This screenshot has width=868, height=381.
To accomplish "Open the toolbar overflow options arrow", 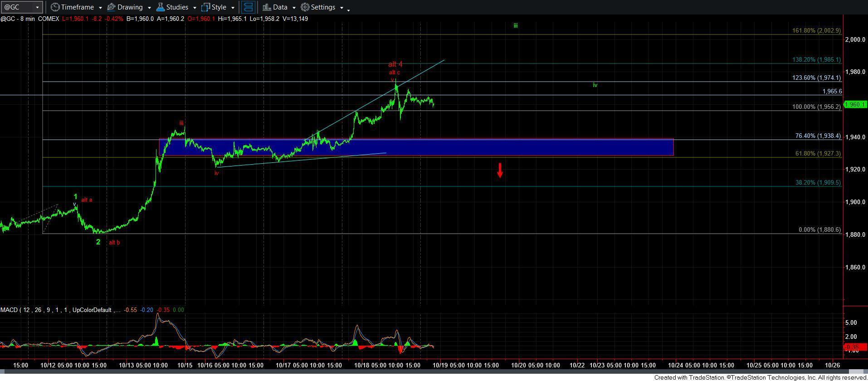I will point(348,10).
